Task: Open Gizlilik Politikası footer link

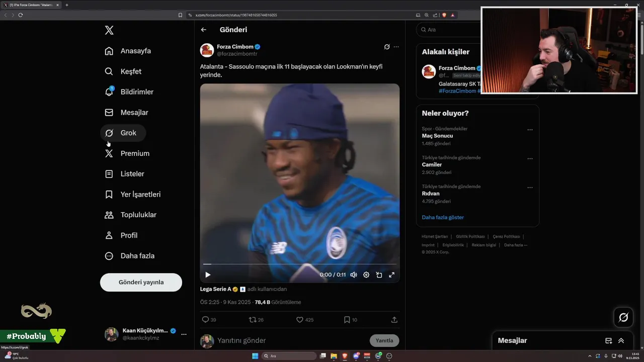Action: [470, 236]
